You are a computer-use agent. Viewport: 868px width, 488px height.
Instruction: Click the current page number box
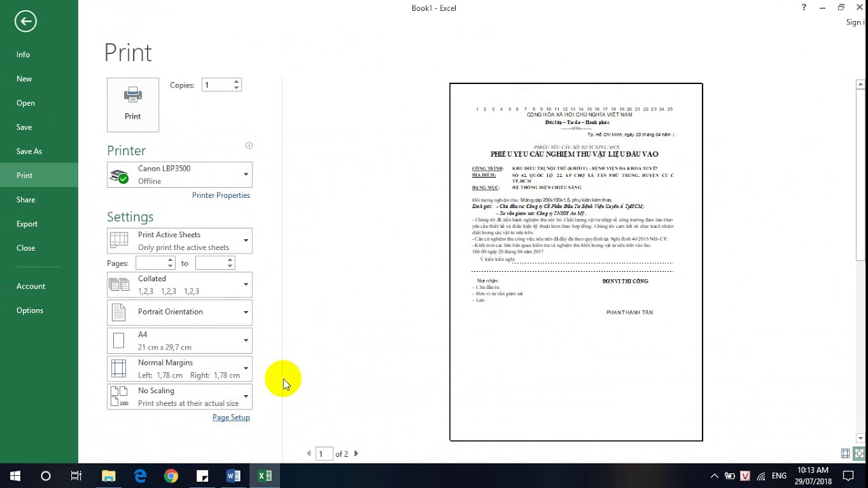(x=324, y=453)
